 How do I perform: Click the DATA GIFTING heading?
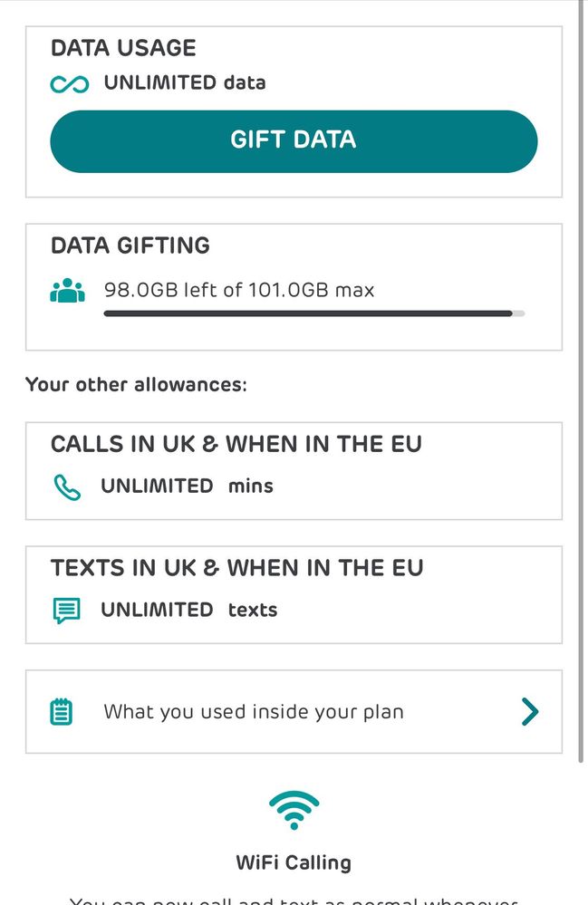(130, 246)
